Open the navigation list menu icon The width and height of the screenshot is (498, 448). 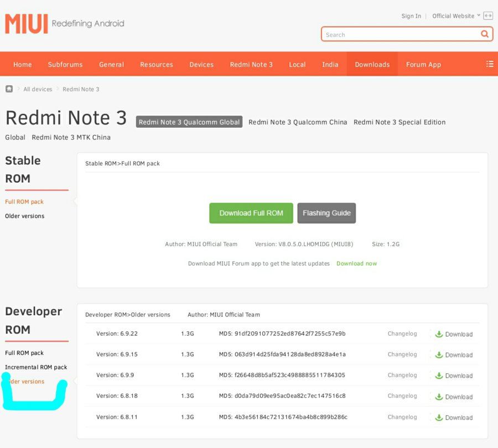pyautogui.click(x=490, y=64)
